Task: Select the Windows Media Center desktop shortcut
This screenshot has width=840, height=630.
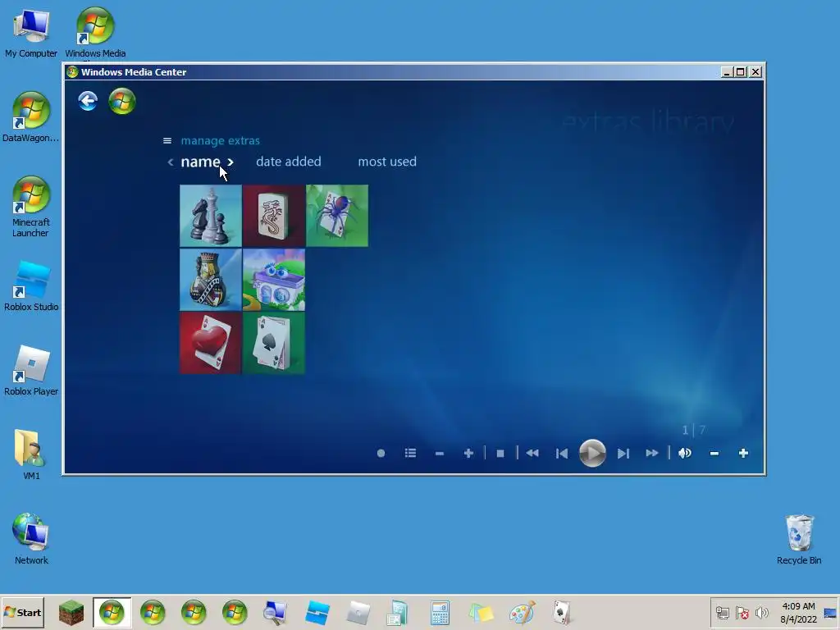Action: tap(95, 32)
